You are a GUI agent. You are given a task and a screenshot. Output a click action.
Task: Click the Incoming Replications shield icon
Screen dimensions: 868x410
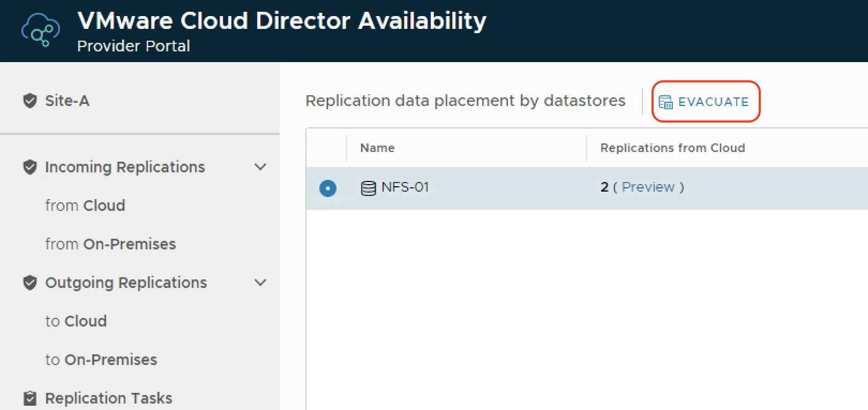[30, 167]
